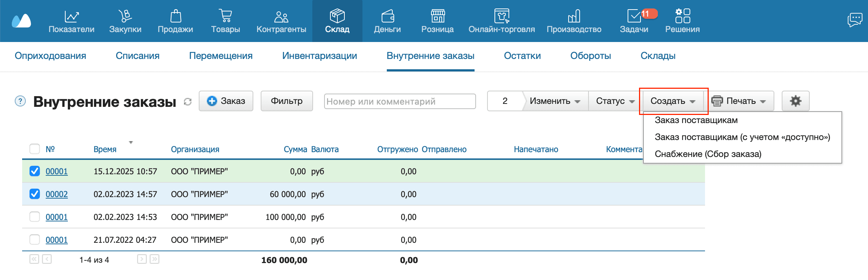Screen dimensions: 868x280
Task: Expand the Статус dropdown
Action: 615,101
